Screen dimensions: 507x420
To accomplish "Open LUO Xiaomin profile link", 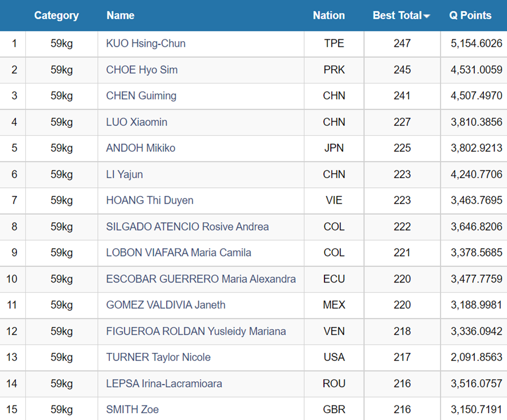I will 137,122.
